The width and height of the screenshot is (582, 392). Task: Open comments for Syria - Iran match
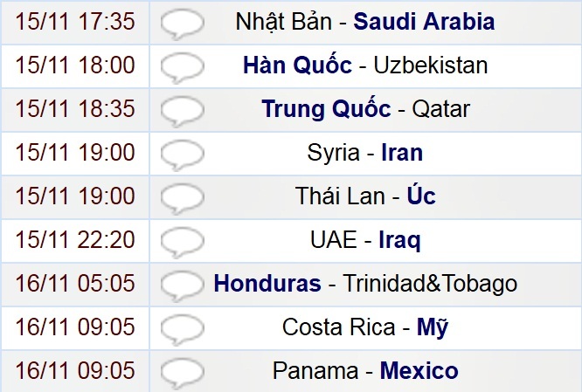pyautogui.click(x=184, y=154)
